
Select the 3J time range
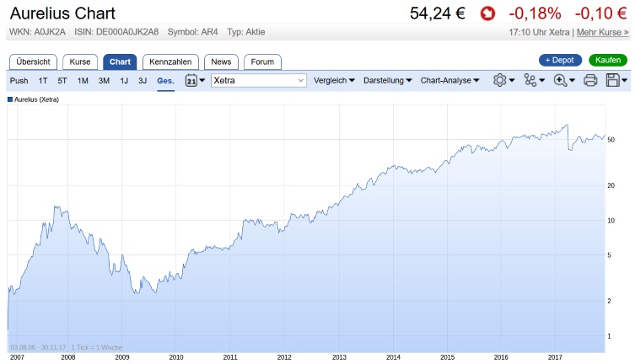click(x=143, y=81)
